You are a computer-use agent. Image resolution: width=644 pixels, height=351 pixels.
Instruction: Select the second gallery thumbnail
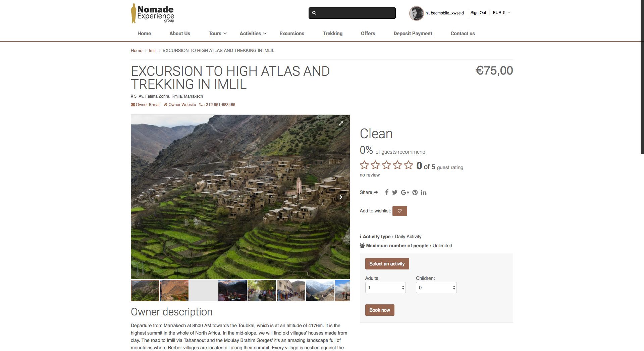coord(174,291)
